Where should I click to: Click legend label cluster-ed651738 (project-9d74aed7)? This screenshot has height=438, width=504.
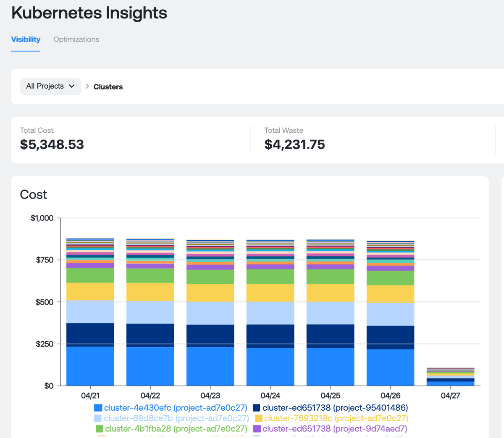click(x=335, y=429)
